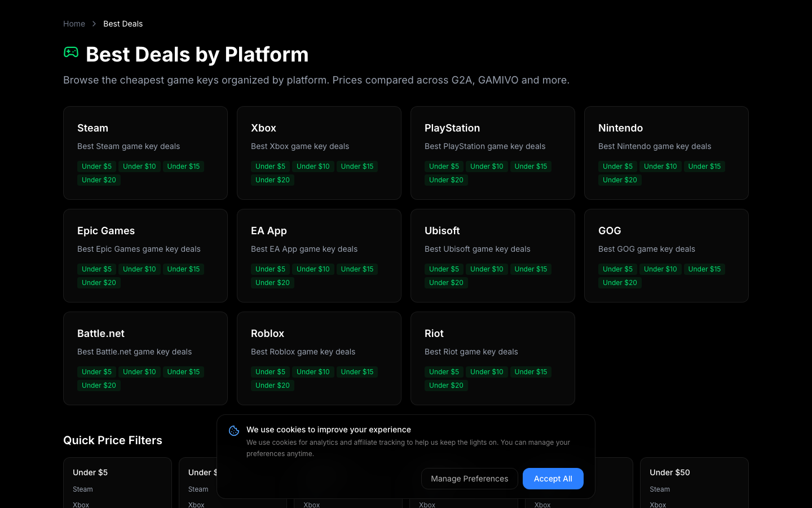Select Under $20 tag in Xbox card
Image resolution: width=812 pixels, height=508 pixels.
272,180
